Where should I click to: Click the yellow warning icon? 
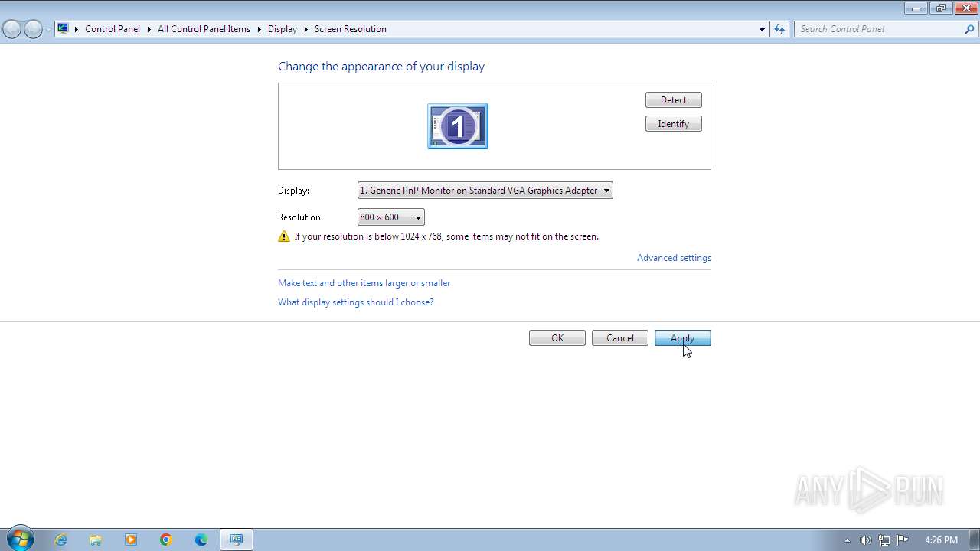click(284, 236)
